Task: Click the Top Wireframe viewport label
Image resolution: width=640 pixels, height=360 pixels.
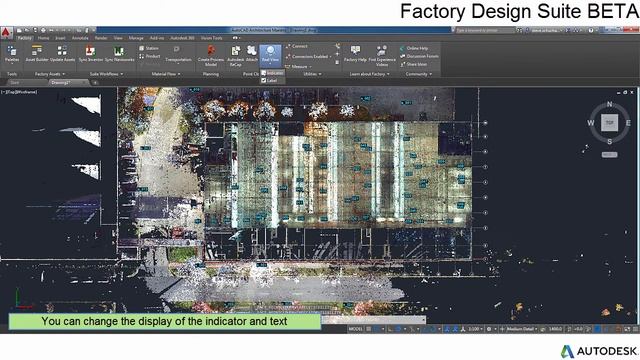Action: point(19,92)
